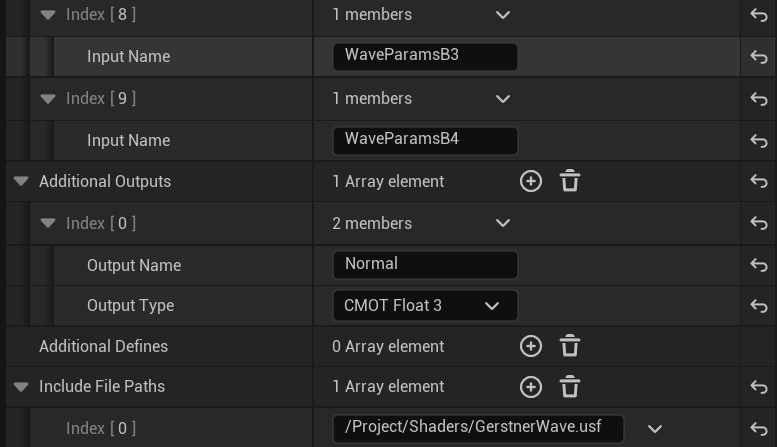Add element to Additional Defines array
777x447 pixels.
pyautogui.click(x=531, y=346)
